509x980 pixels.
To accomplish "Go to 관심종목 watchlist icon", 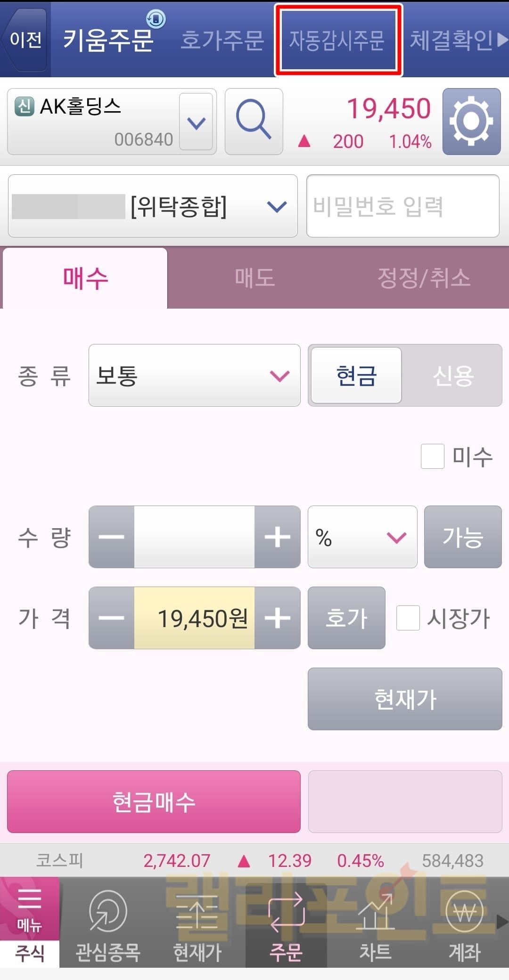I will point(108,922).
